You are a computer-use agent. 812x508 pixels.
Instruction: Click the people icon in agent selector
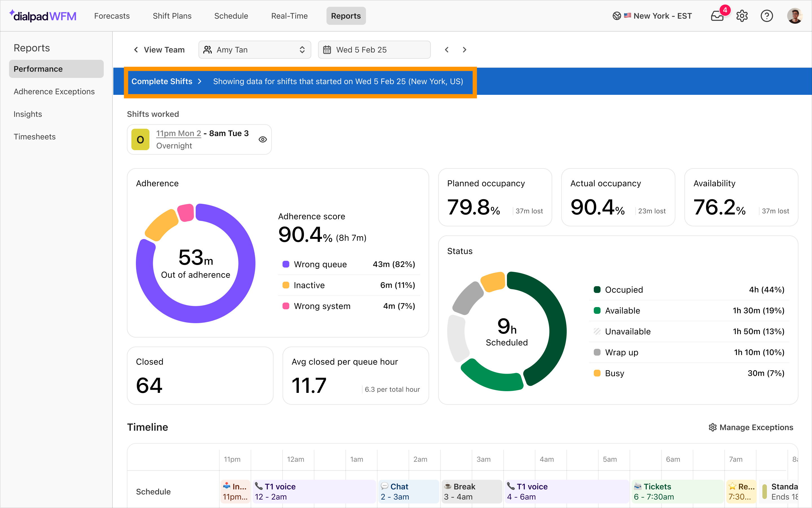tap(208, 50)
